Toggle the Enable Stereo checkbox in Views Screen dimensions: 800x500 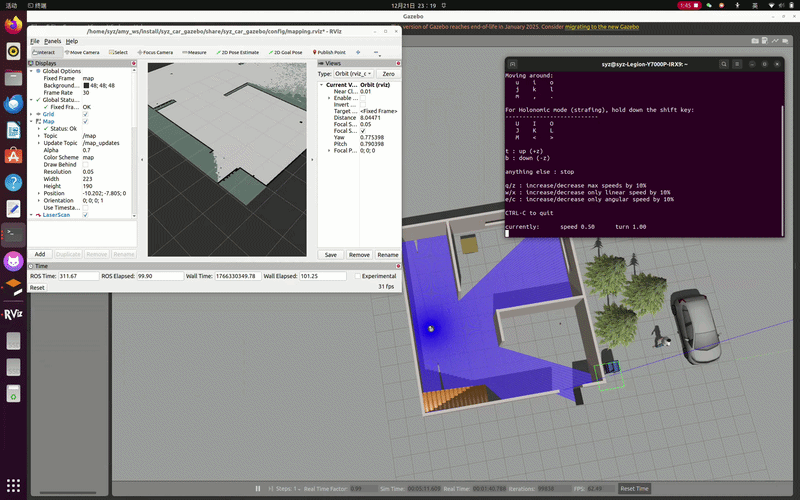click(x=363, y=98)
